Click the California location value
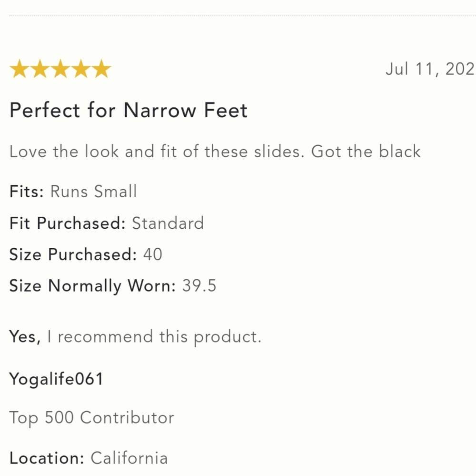Image resolution: width=476 pixels, height=476 pixels. pos(129,458)
